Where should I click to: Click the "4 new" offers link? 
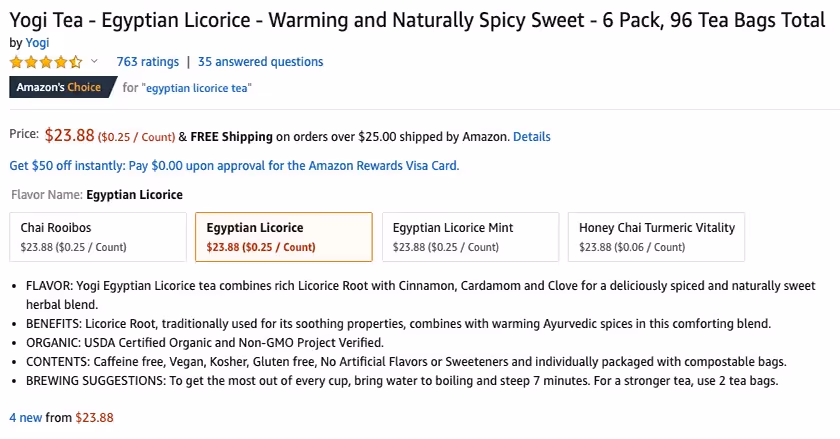pyautogui.click(x=26, y=417)
